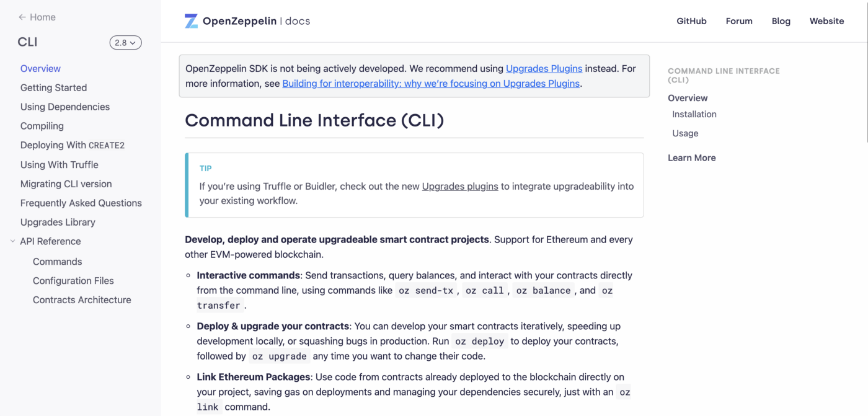Open the 2.8 version dropdown
This screenshot has width=868, height=416.
pos(125,43)
